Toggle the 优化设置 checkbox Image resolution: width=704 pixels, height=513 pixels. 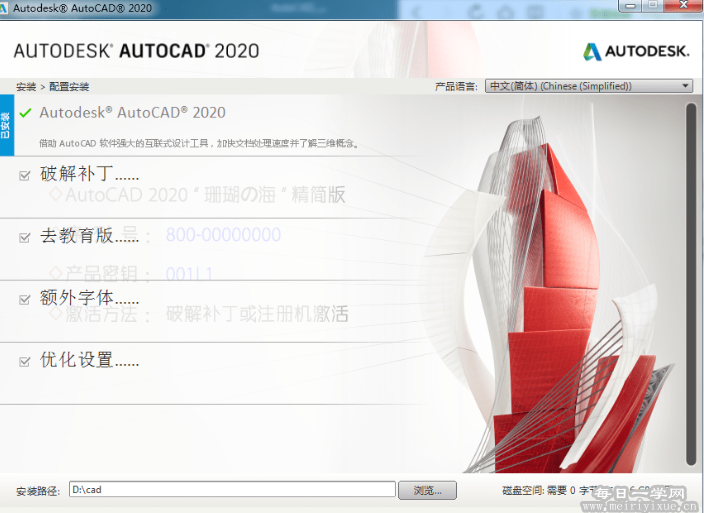(25, 361)
